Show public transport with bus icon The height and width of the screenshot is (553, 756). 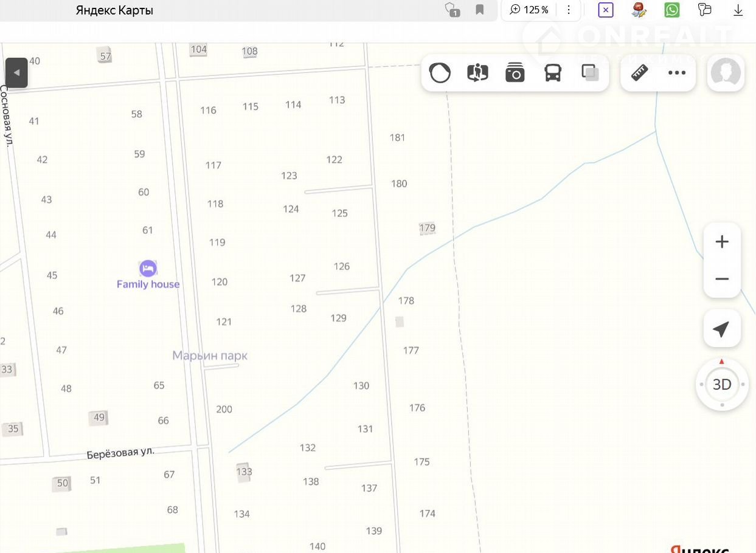point(553,73)
